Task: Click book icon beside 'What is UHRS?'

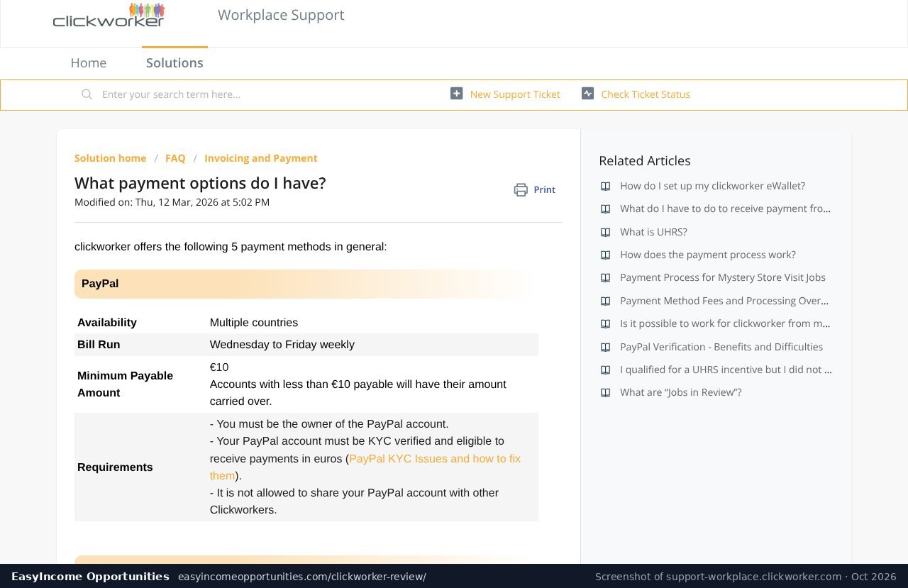Action: (x=605, y=232)
